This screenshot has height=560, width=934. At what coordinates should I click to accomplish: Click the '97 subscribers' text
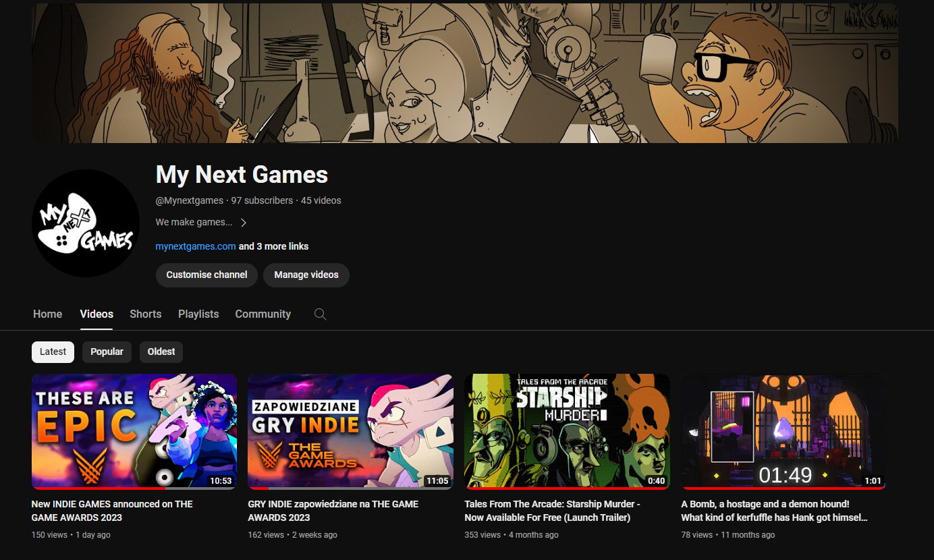tap(262, 200)
